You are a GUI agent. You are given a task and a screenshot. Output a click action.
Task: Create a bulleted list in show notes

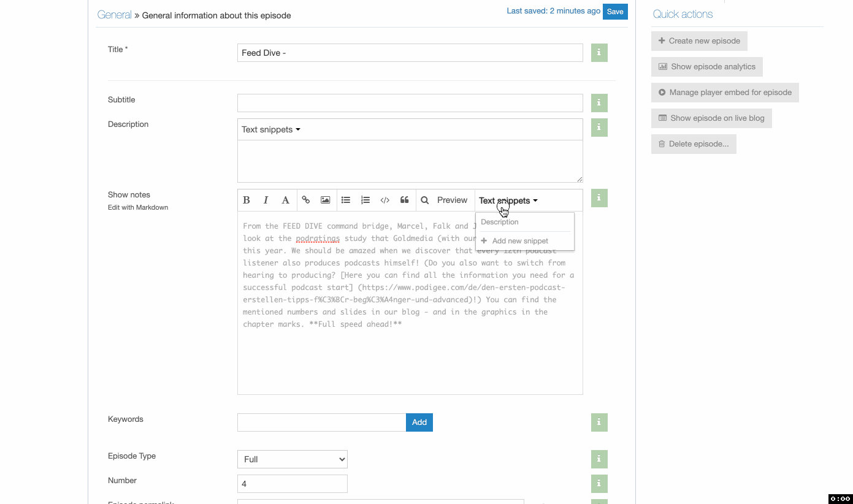point(346,200)
